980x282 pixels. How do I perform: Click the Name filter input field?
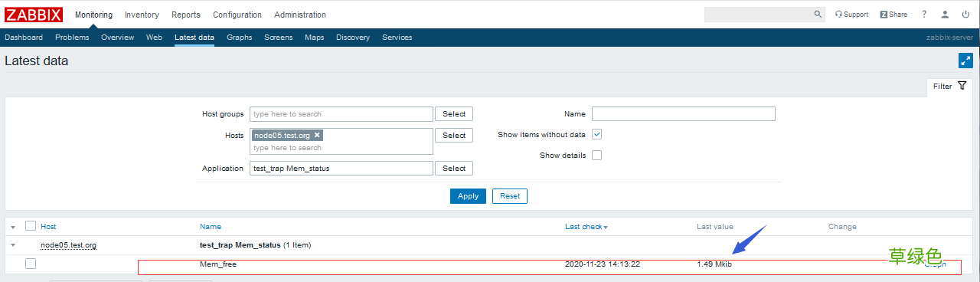[684, 113]
